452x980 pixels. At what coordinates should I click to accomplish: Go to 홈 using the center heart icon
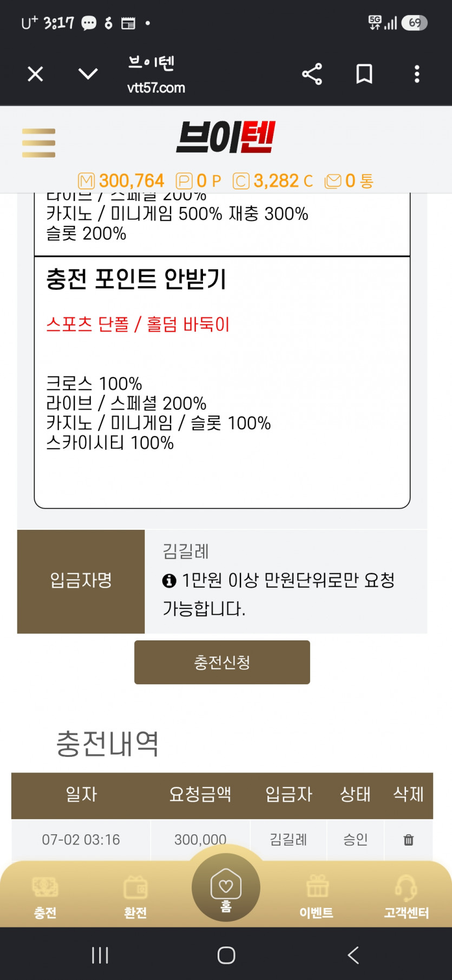point(226,887)
